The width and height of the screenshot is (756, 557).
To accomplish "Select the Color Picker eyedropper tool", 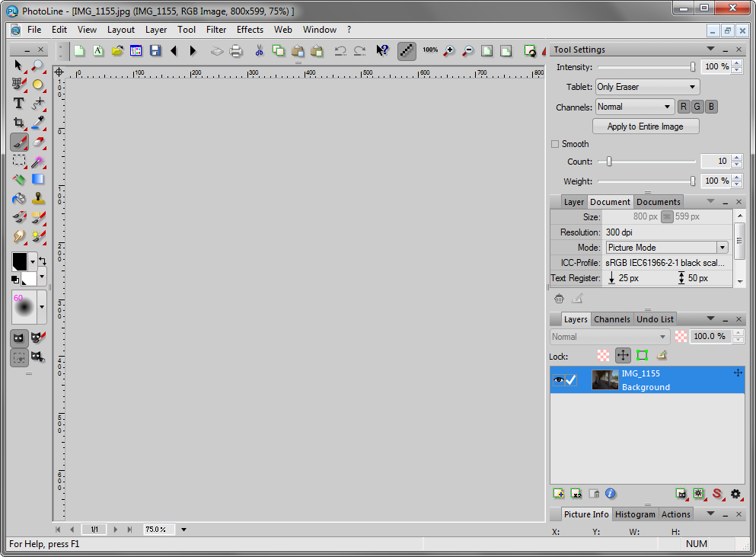I will pyautogui.click(x=37, y=123).
